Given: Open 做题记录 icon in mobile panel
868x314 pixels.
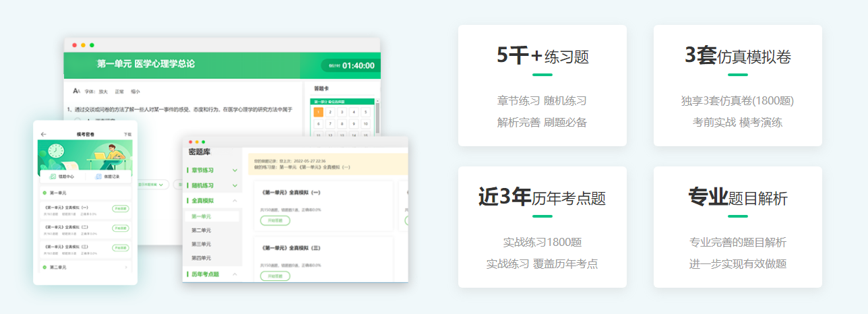Looking at the screenshot, I should point(107,177).
